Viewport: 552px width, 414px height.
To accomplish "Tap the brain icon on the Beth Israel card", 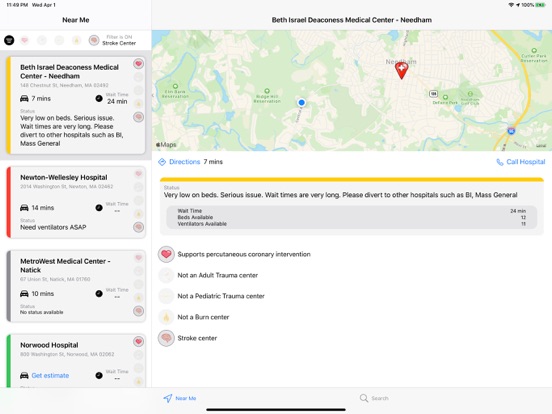I will pos(138,117).
